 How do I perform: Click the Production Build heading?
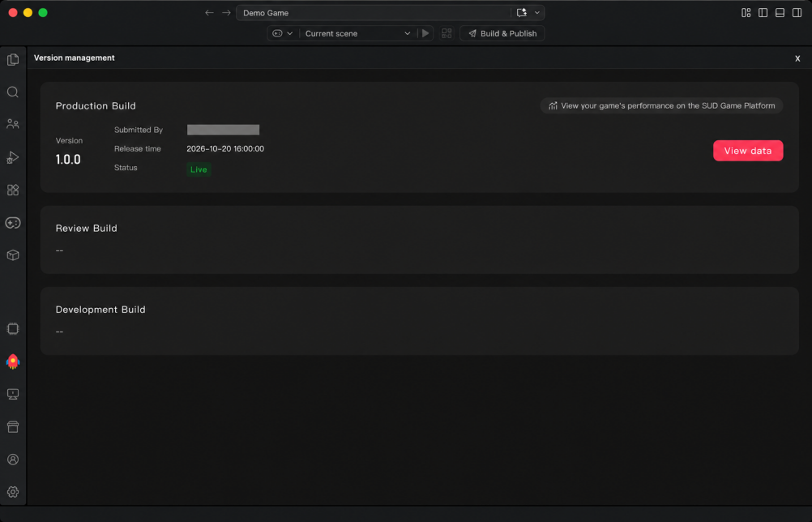coord(96,105)
